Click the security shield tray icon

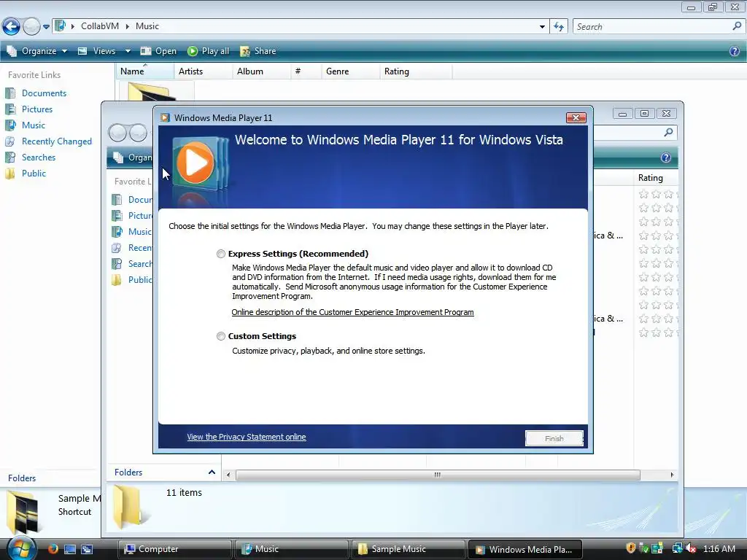[631, 548]
